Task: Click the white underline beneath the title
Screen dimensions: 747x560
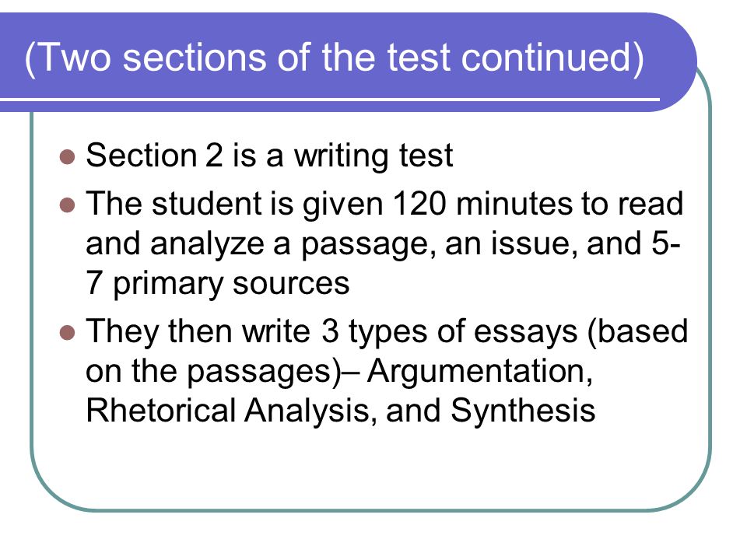Action: tap(330, 100)
